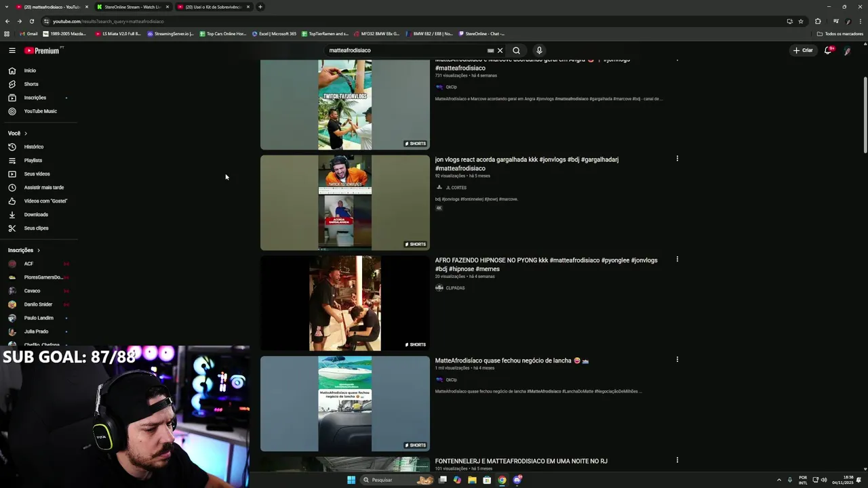Open Danilo Snider subscription channel
The height and width of the screenshot is (488, 868).
(x=38, y=304)
